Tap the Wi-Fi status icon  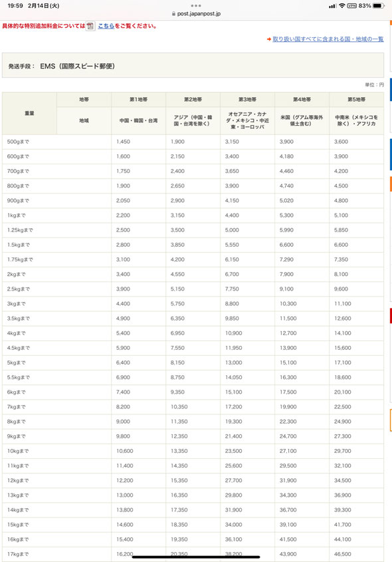(342, 6)
